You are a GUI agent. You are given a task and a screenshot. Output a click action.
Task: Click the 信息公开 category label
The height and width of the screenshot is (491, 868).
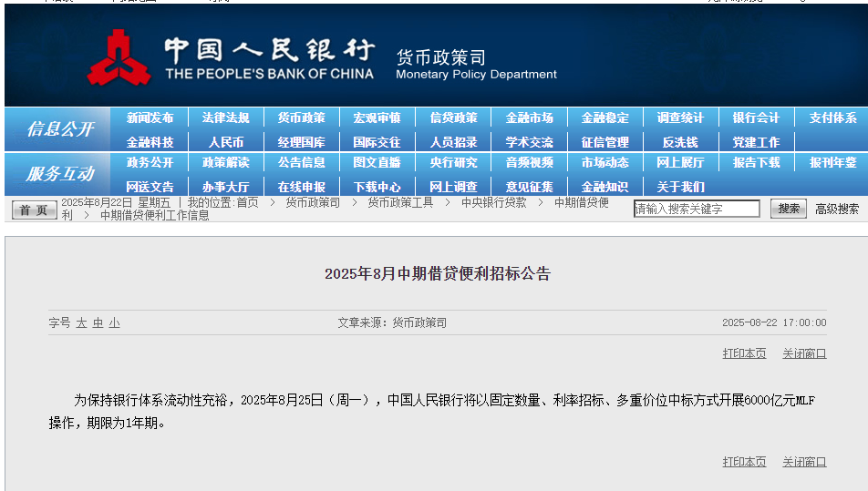click(x=60, y=128)
